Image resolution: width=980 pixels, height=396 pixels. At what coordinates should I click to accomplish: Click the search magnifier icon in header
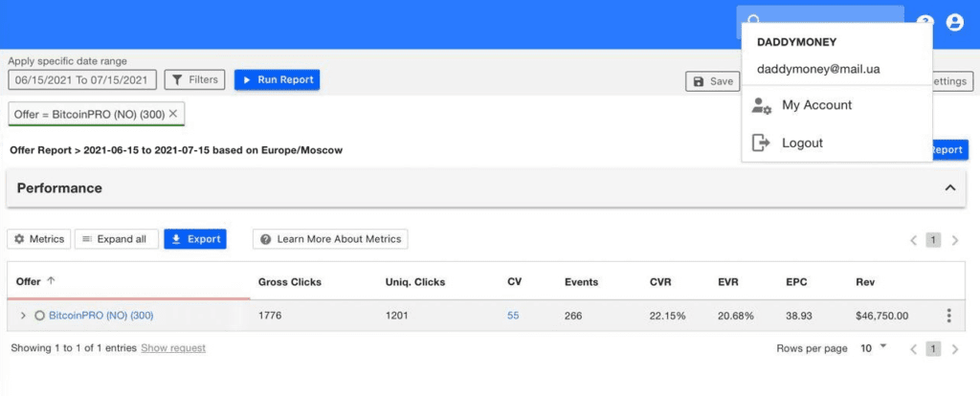pyautogui.click(x=753, y=19)
